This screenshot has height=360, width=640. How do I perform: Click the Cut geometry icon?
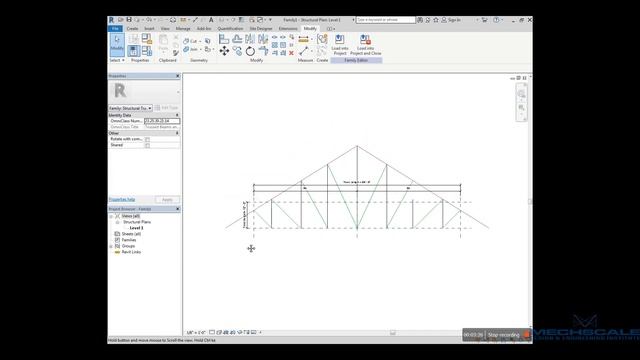[186, 41]
